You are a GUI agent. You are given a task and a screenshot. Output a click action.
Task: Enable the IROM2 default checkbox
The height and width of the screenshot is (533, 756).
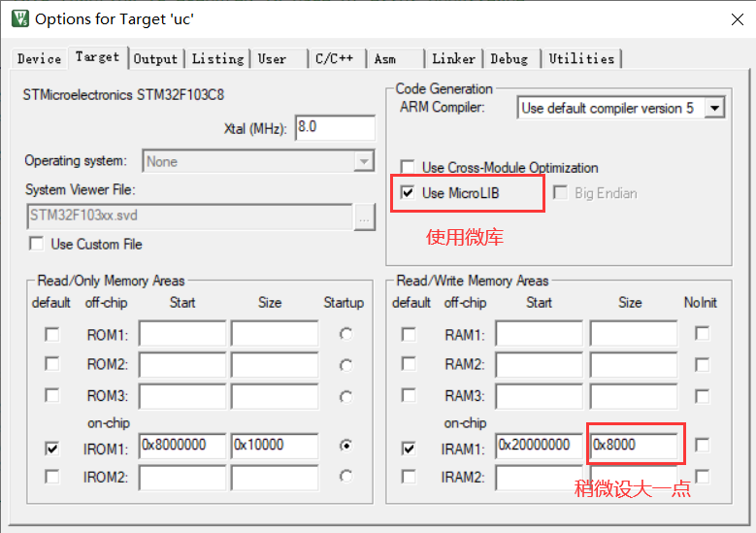52,477
